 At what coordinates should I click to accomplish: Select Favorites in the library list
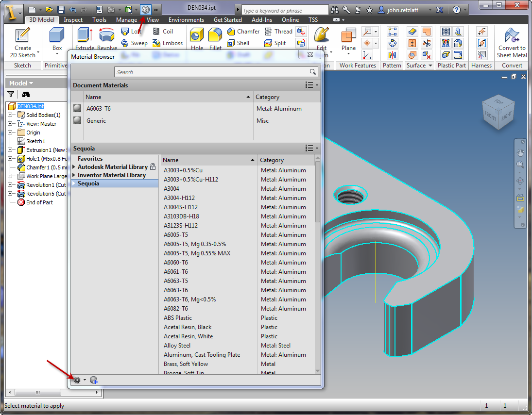point(90,159)
